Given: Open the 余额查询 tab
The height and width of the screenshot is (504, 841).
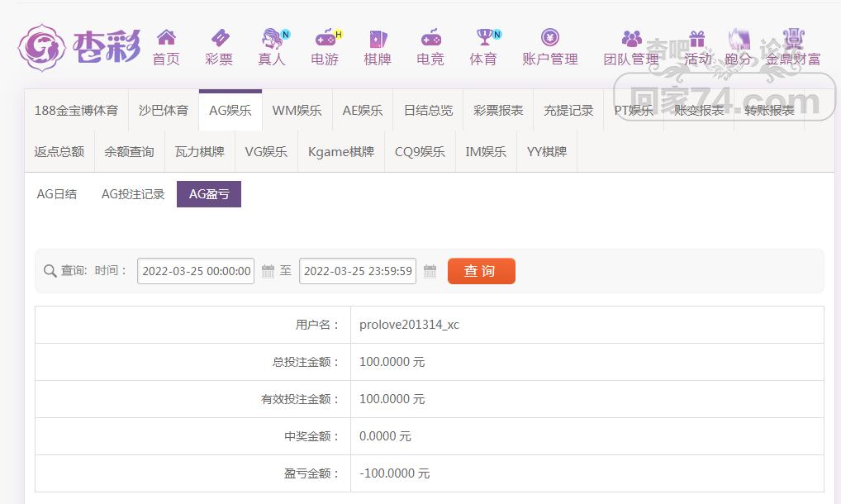Looking at the screenshot, I should click(129, 152).
